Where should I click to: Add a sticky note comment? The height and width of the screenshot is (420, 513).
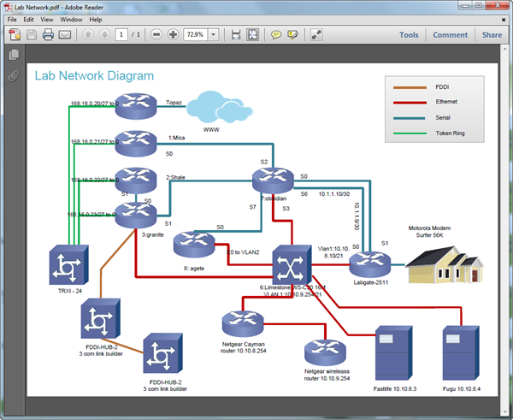point(276,35)
